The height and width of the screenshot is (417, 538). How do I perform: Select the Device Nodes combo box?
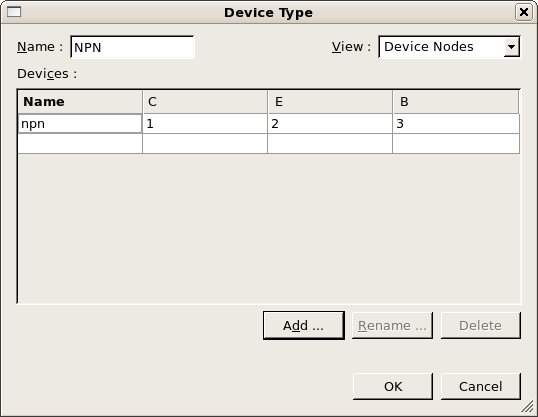click(449, 47)
